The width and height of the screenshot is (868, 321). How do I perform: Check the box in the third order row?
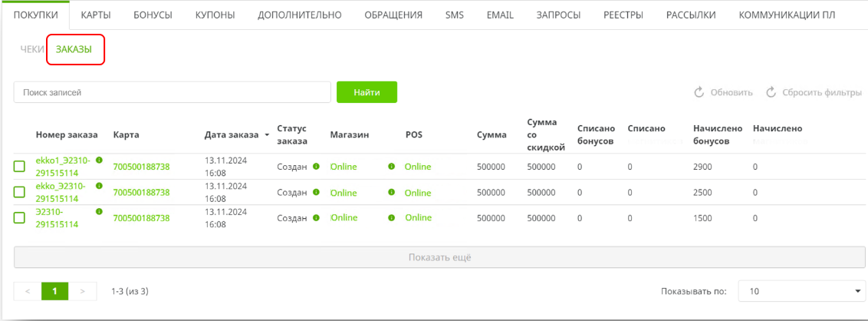pyautogui.click(x=19, y=218)
